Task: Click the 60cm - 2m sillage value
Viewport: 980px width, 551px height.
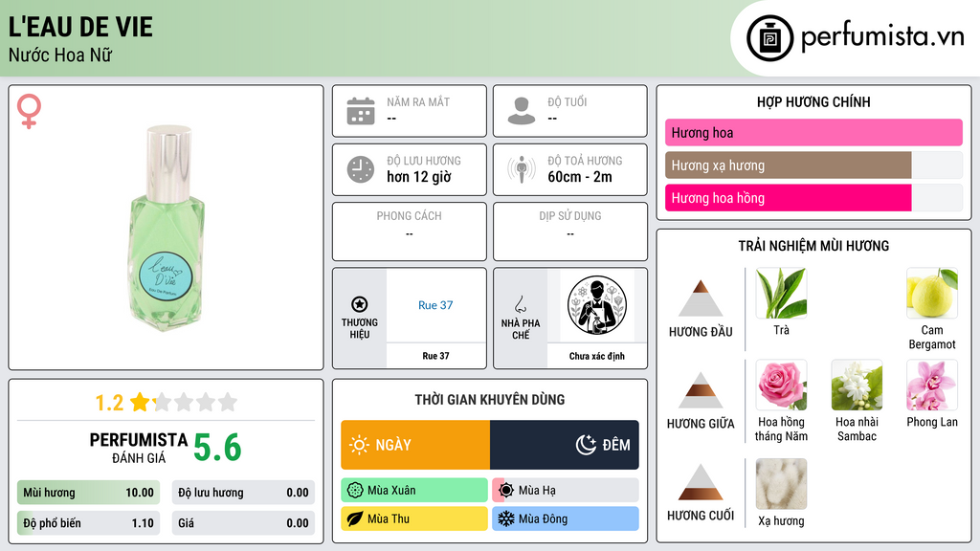Action: tap(580, 177)
